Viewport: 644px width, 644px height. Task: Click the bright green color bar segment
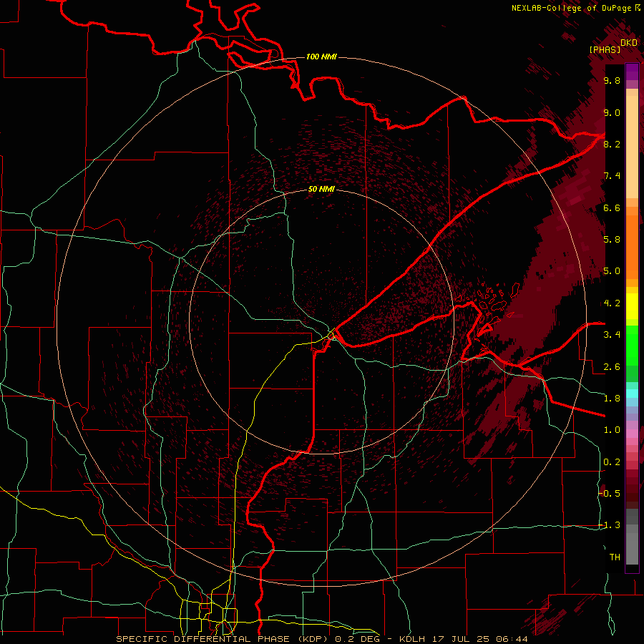pos(632,345)
